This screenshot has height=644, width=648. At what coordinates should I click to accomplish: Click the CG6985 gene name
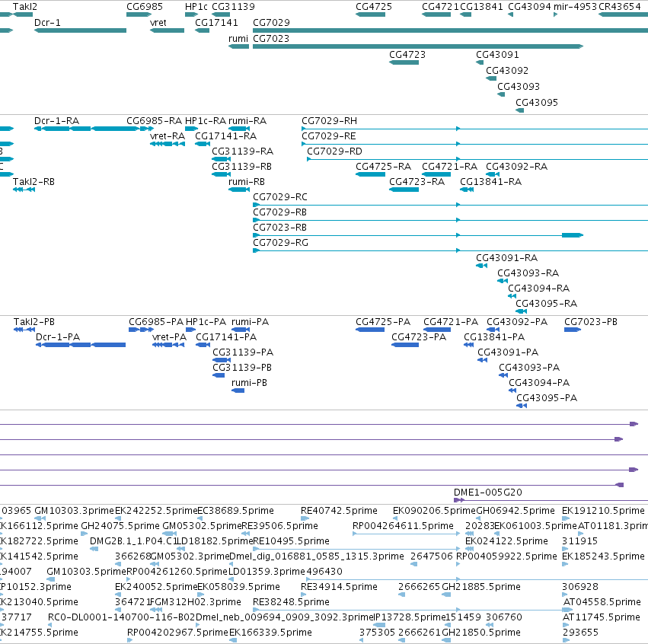click(145, 7)
